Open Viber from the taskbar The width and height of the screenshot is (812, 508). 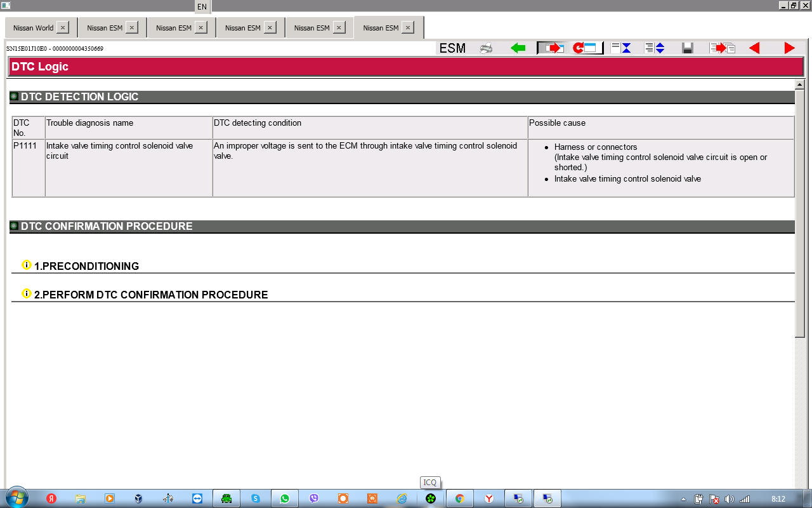point(314,498)
